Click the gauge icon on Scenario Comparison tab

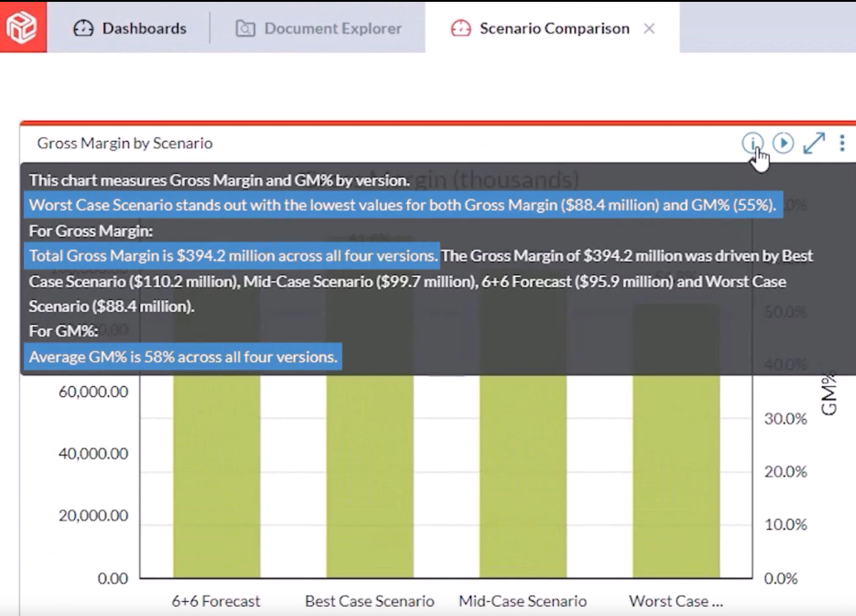(462, 28)
